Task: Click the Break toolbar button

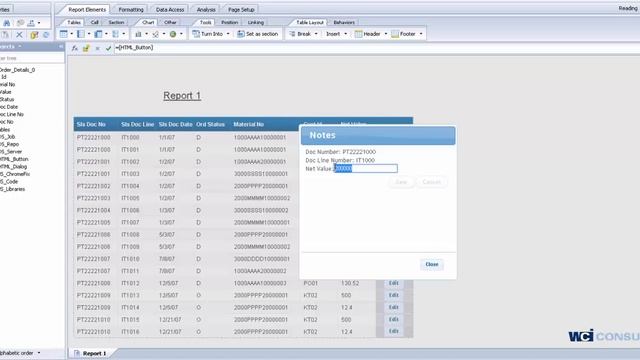Action: (300, 34)
